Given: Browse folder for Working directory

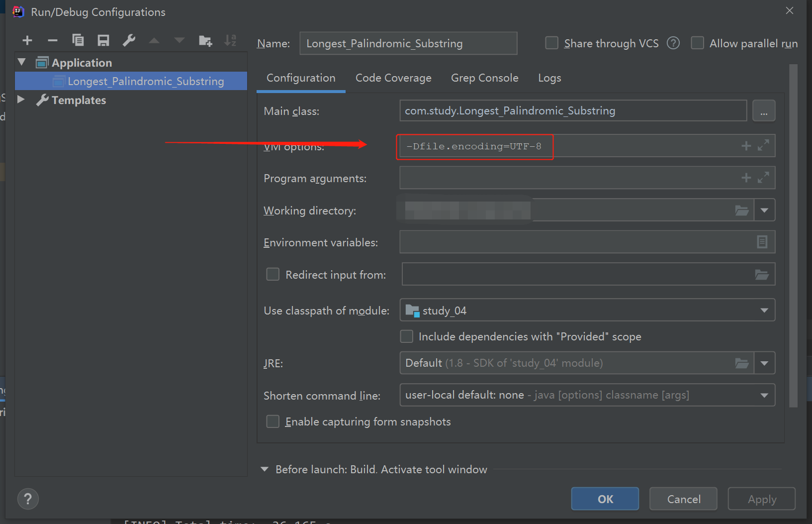Looking at the screenshot, I should tap(742, 210).
